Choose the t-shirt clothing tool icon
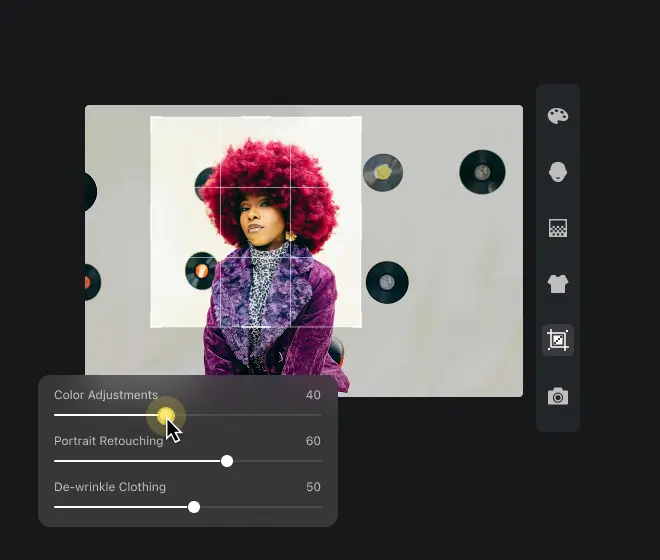 tap(558, 284)
